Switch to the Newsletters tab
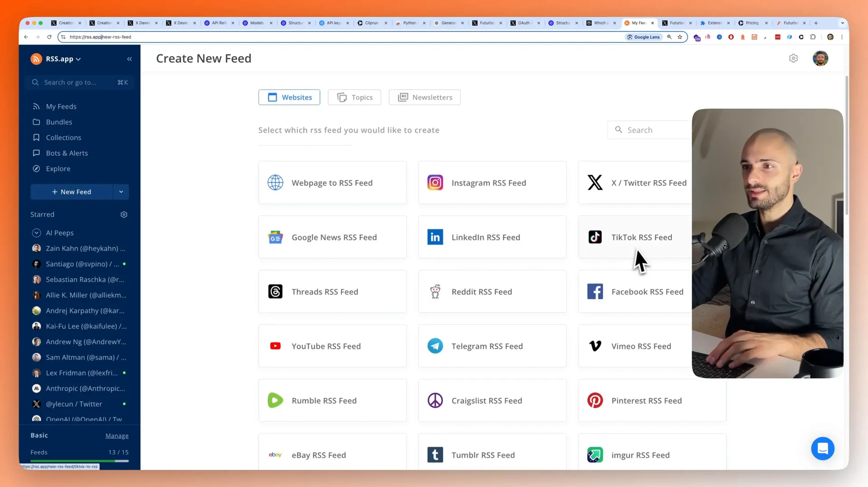Image resolution: width=868 pixels, height=487 pixels. tap(425, 97)
